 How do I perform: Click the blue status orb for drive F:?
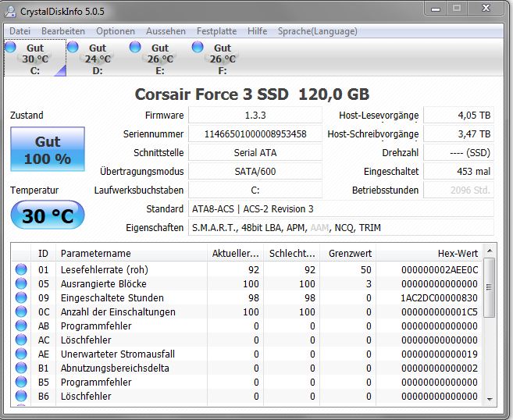click(x=198, y=47)
